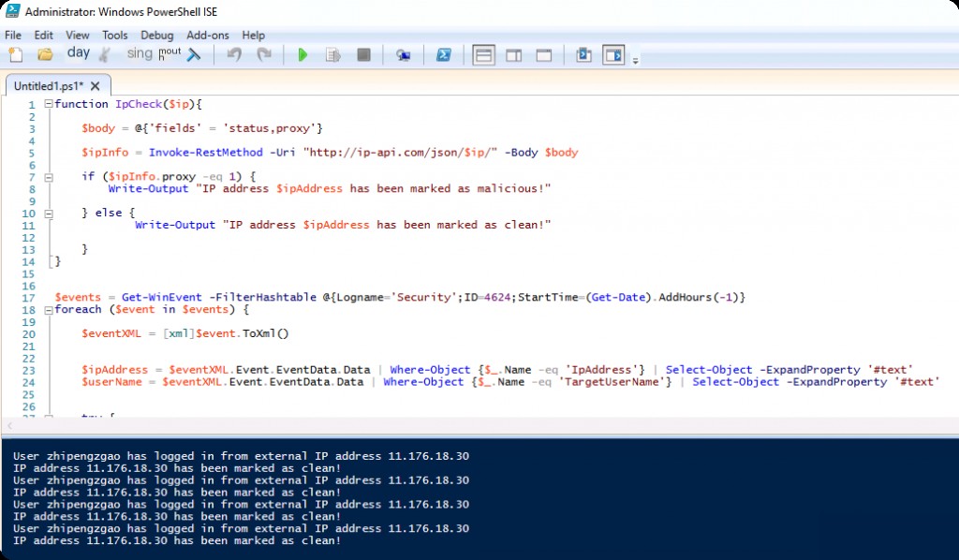The width and height of the screenshot is (959, 560).
Task: Open the Add-ons menu
Action: click(x=208, y=35)
